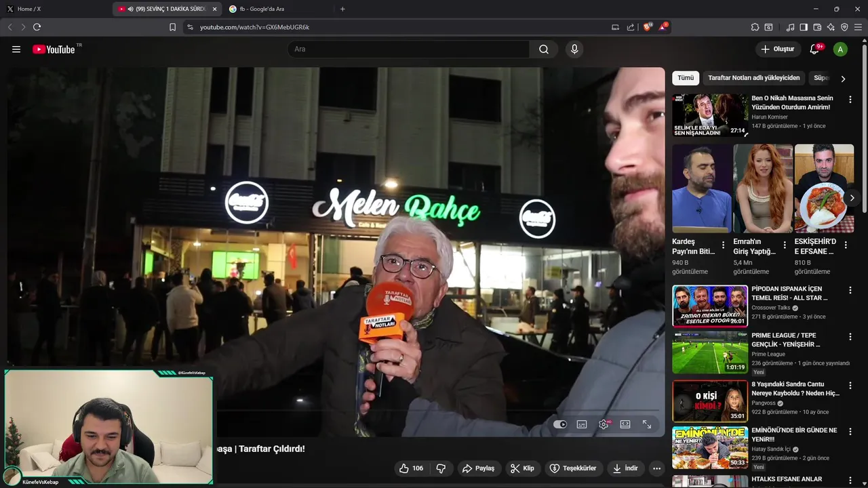
Task: Click the Paylaş share button
Action: tap(478, 468)
